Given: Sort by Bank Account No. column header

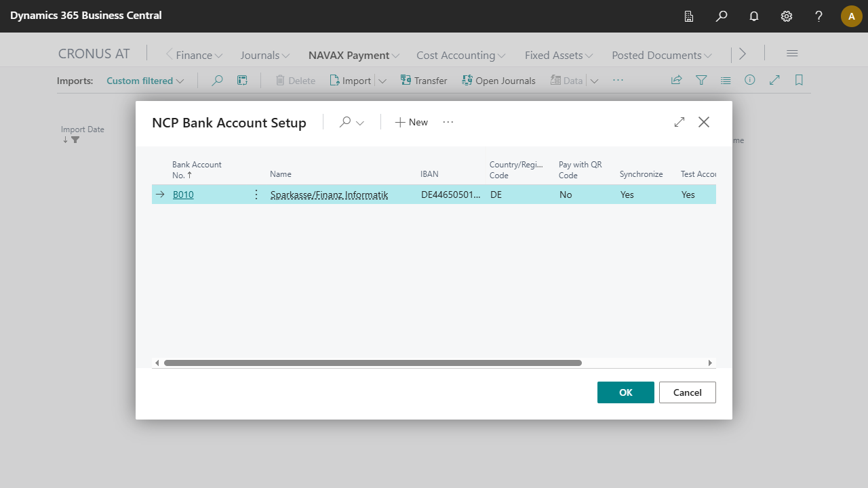Looking at the screenshot, I should 197,169.
